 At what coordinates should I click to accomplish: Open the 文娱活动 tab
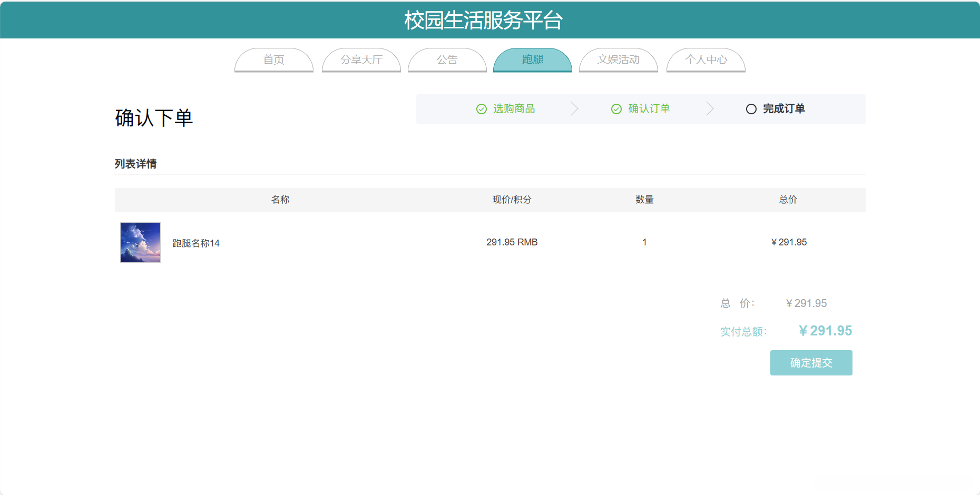point(619,60)
